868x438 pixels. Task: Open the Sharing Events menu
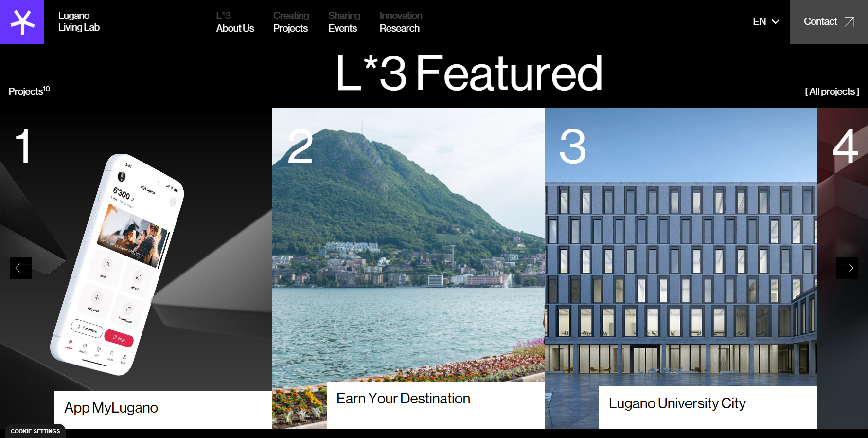(x=344, y=22)
